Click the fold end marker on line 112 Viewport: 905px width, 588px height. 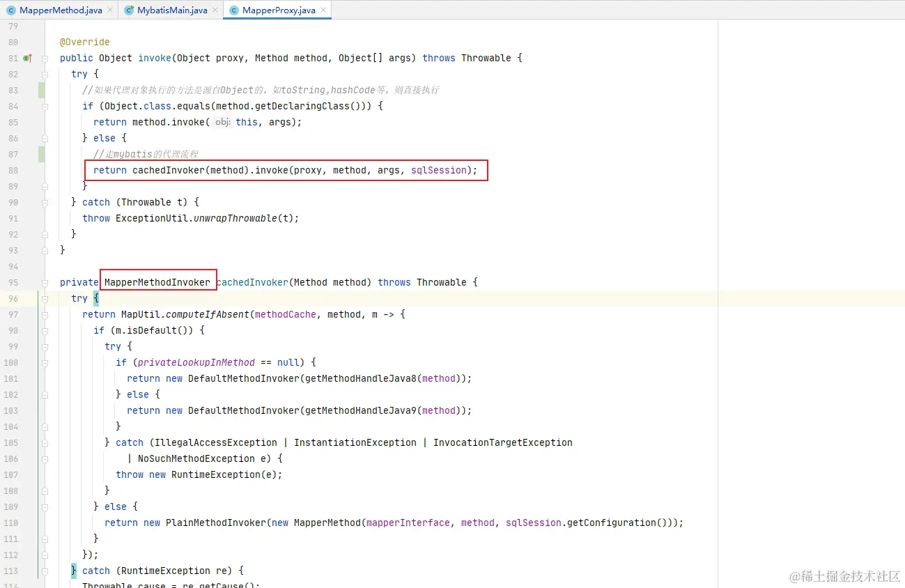click(x=45, y=555)
